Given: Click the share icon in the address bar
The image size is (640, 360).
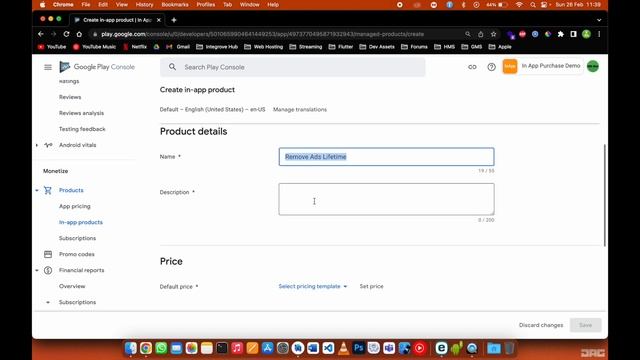Looking at the screenshot, I should tap(481, 34).
